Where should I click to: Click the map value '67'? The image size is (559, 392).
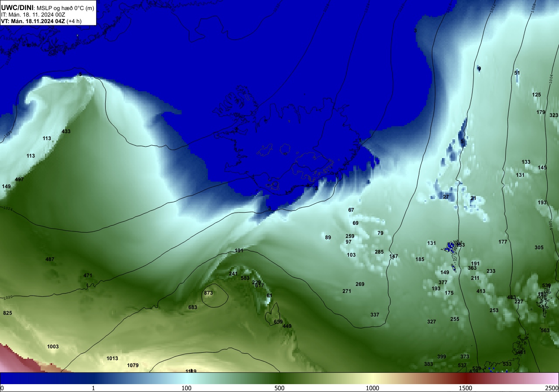point(351,210)
